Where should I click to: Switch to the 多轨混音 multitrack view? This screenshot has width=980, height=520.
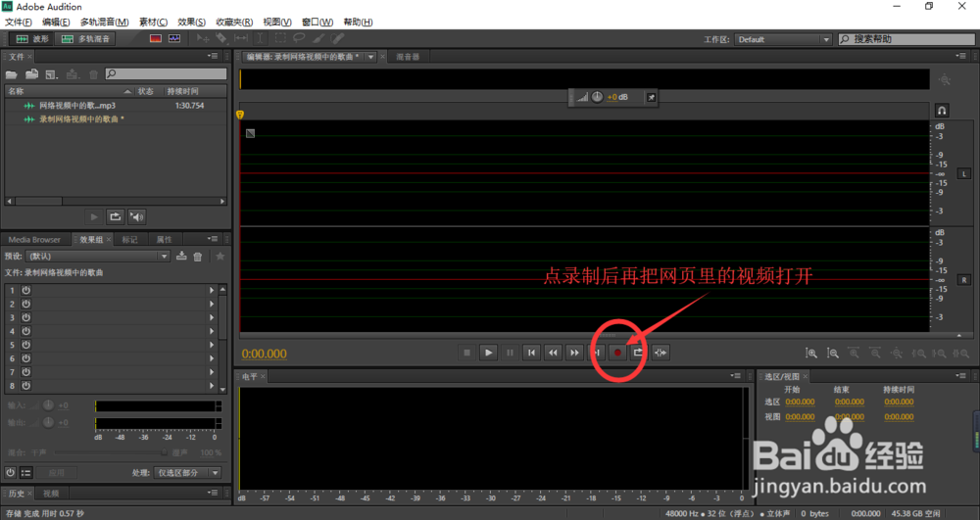85,39
